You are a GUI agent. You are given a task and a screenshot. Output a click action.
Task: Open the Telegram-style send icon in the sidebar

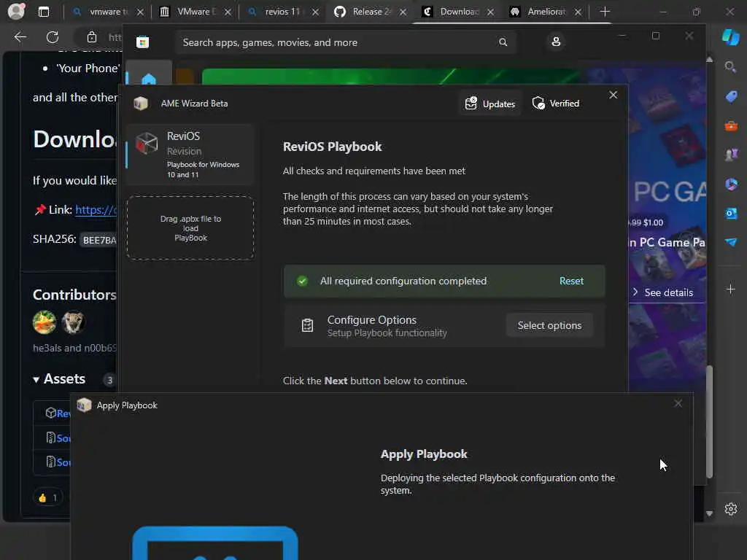[731, 242]
